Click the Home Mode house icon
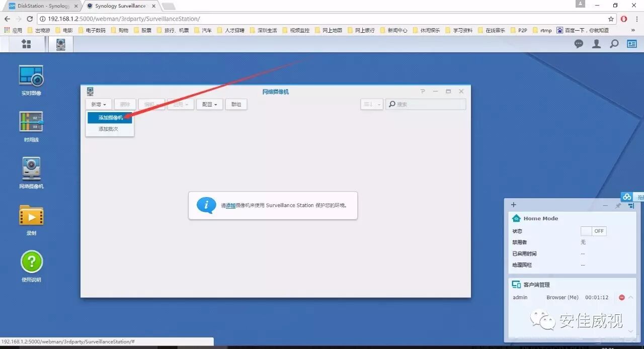 pos(516,218)
